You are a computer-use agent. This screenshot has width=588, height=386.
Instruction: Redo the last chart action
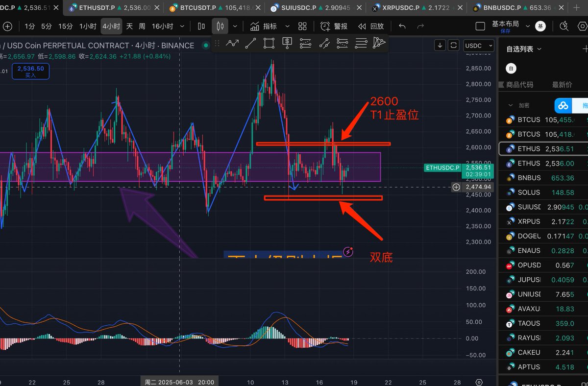point(420,26)
